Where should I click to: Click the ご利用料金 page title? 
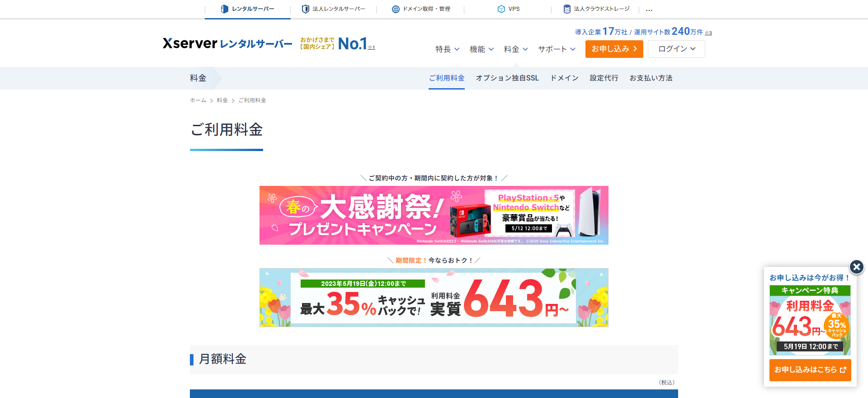(x=226, y=130)
